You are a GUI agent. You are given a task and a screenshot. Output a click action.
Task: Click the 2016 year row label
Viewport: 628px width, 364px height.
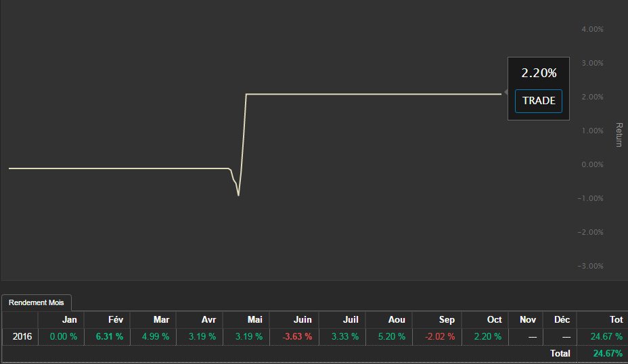point(21,336)
